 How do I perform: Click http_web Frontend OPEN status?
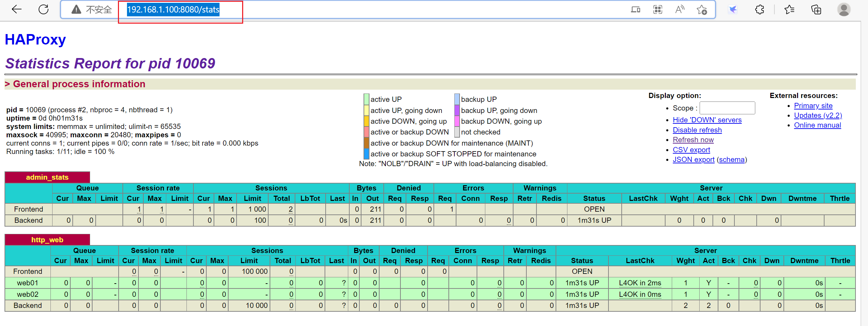[582, 271]
